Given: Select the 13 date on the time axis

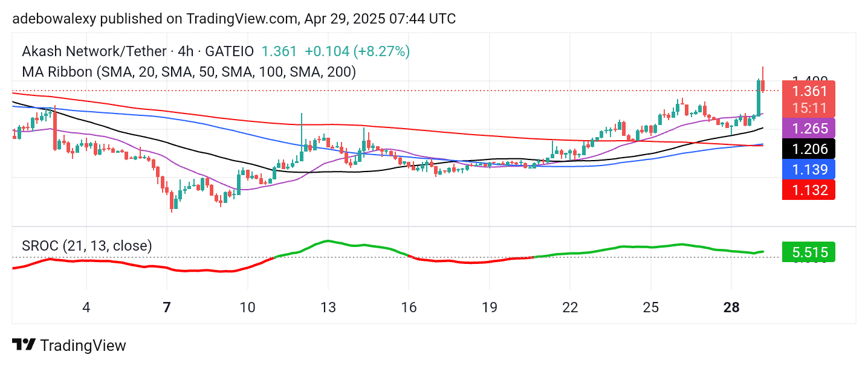Looking at the screenshot, I should coord(328,307).
